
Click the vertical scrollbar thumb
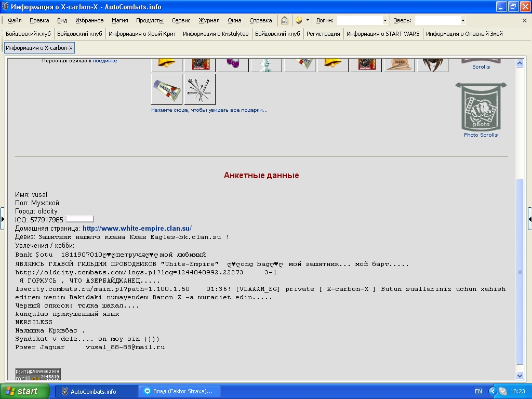tap(520, 271)
